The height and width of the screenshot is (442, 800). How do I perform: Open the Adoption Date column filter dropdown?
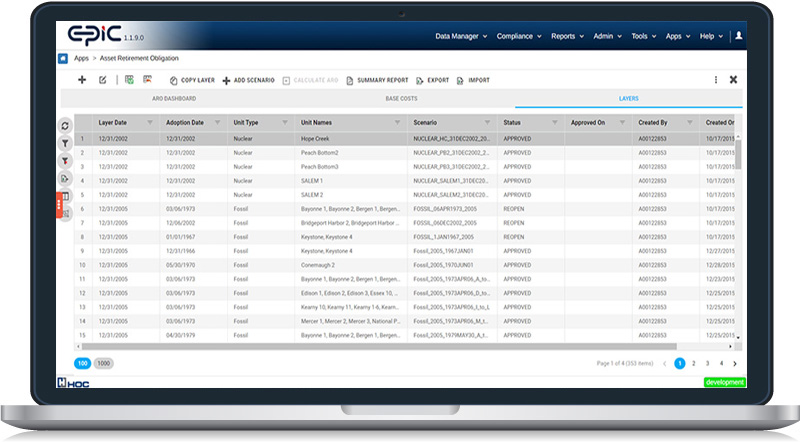(x=217, y=122)
